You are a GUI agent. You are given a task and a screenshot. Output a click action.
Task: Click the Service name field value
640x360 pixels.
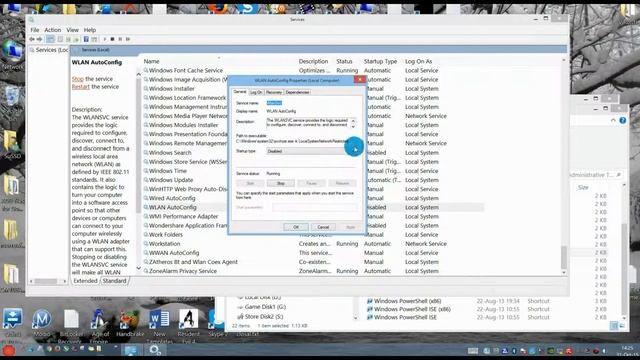(x=274, y=103)
